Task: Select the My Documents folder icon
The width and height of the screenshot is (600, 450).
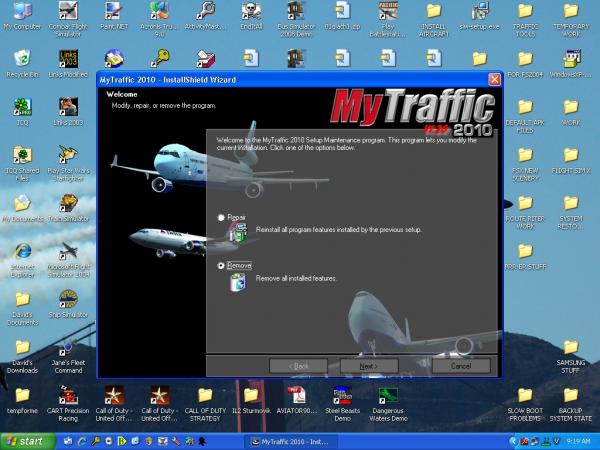Action: [x=22, y=209]
